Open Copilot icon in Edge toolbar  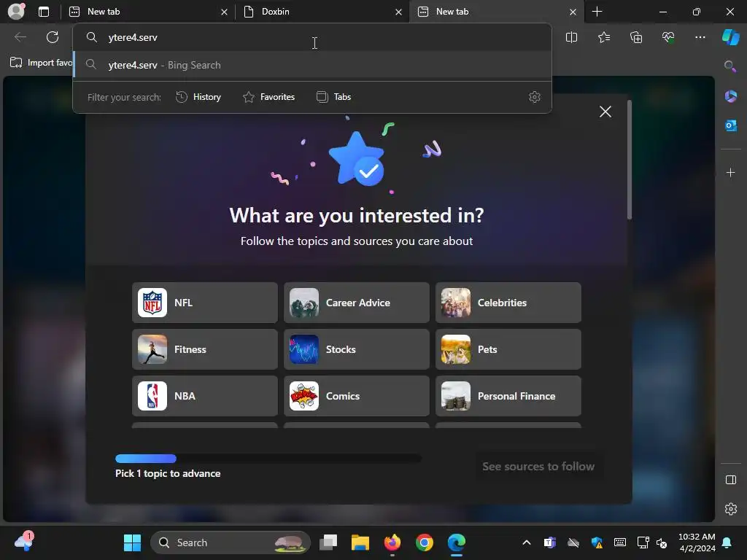(731, 37)
